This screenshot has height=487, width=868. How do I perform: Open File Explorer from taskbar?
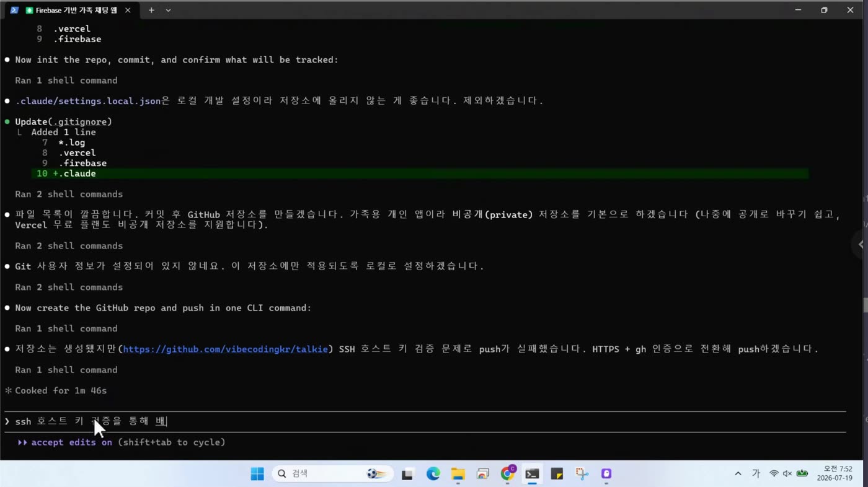point(458,474)
